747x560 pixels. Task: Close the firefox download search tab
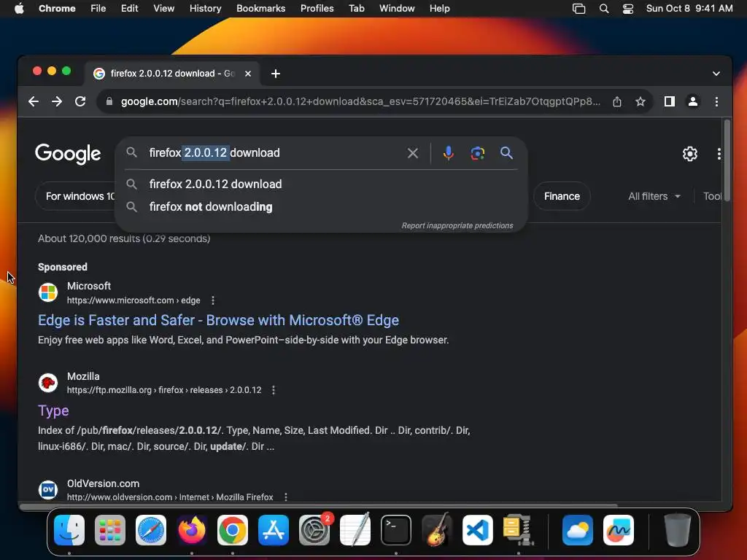pos(248,74)
